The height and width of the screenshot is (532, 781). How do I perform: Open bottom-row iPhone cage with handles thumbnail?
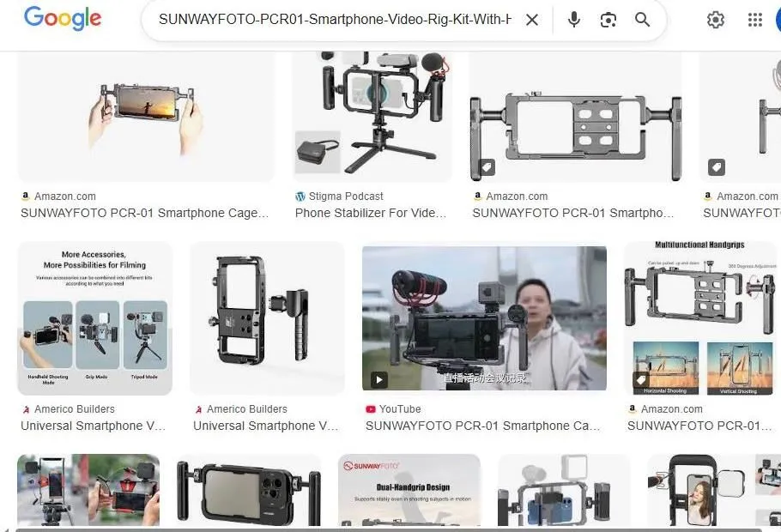249,490
